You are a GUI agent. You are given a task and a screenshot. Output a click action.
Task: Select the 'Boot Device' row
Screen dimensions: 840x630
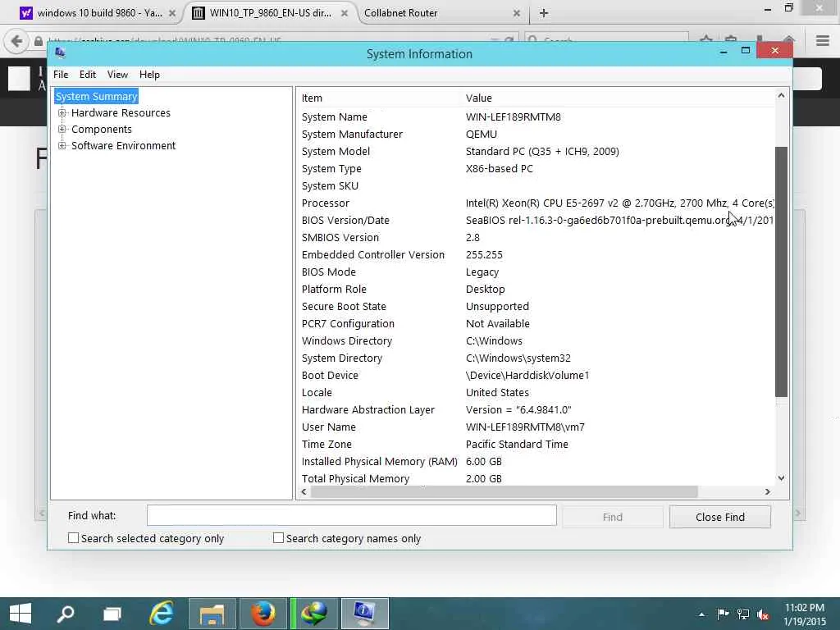click(x=535, y=375)
